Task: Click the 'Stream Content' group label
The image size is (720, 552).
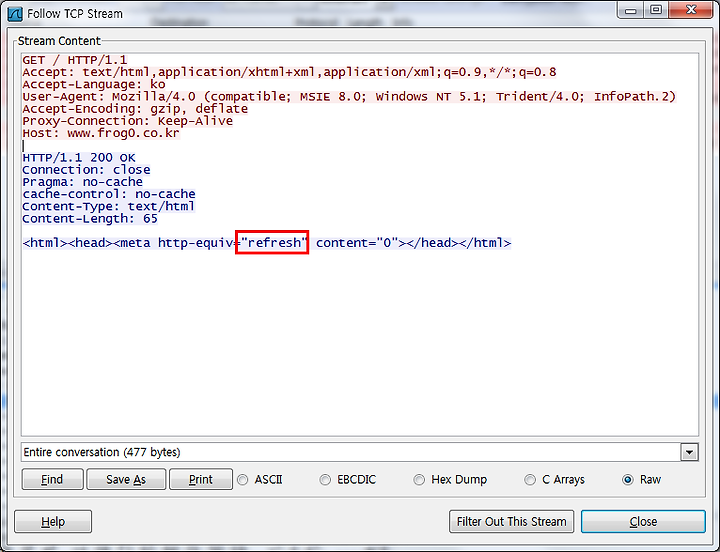Action: coord(59,41)
